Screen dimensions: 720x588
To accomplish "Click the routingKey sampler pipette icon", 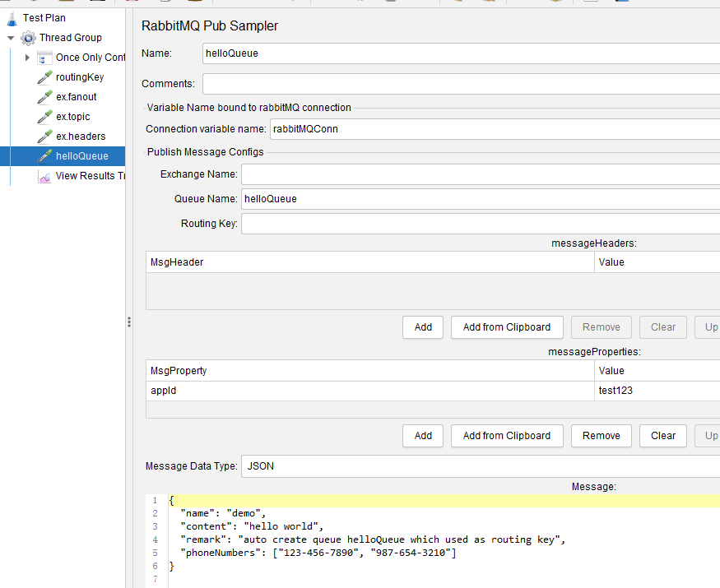I will pos(44,77).
